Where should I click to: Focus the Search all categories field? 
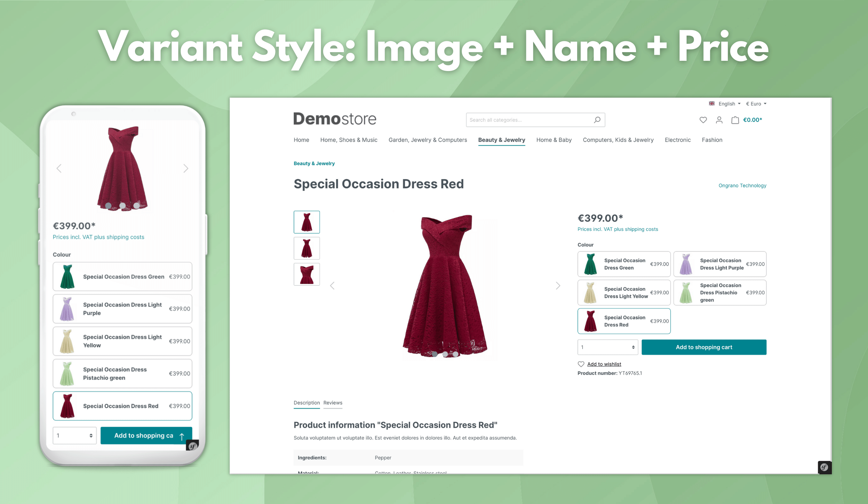coord(535,120)
